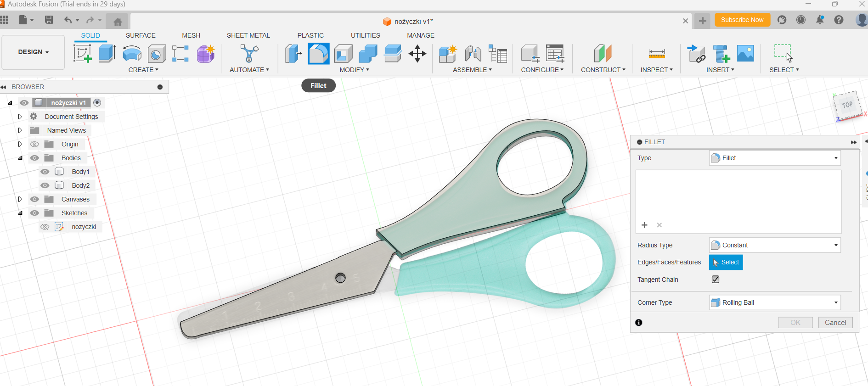
Task: Click the Create Sketch tool icon
Action: (x=83, y=54)
